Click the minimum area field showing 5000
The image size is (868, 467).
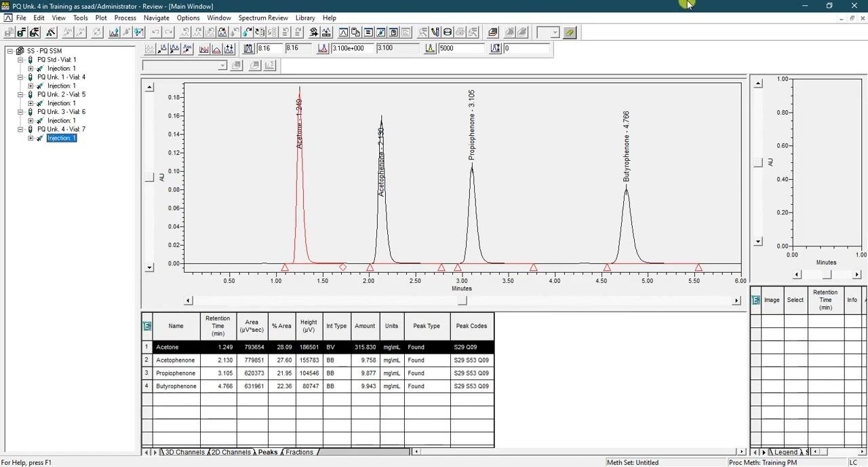click(x=461, y=48)
